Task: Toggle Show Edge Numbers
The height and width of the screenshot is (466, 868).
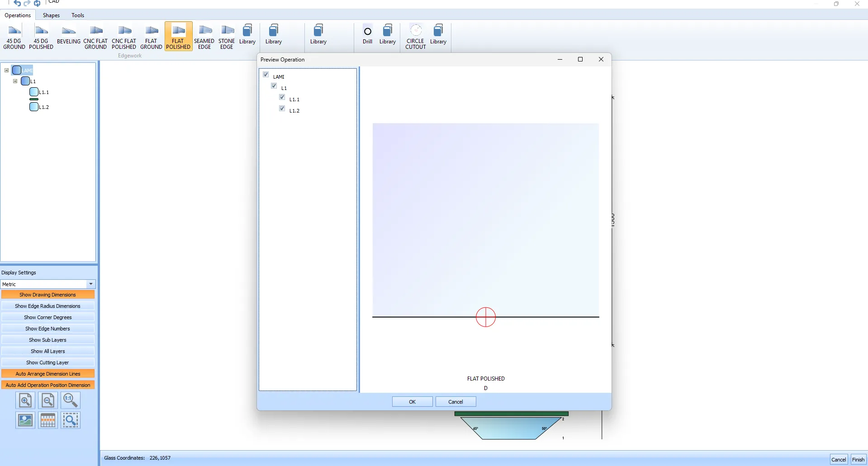Action: (48, 329)
